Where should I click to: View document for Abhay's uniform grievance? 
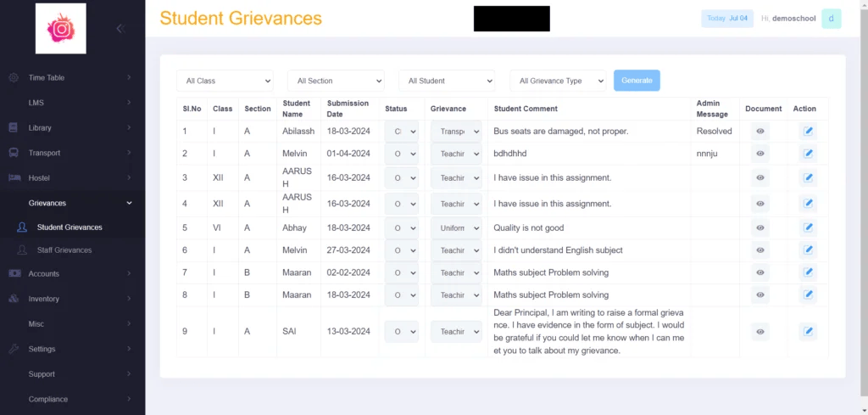click(x=760, y=227)
